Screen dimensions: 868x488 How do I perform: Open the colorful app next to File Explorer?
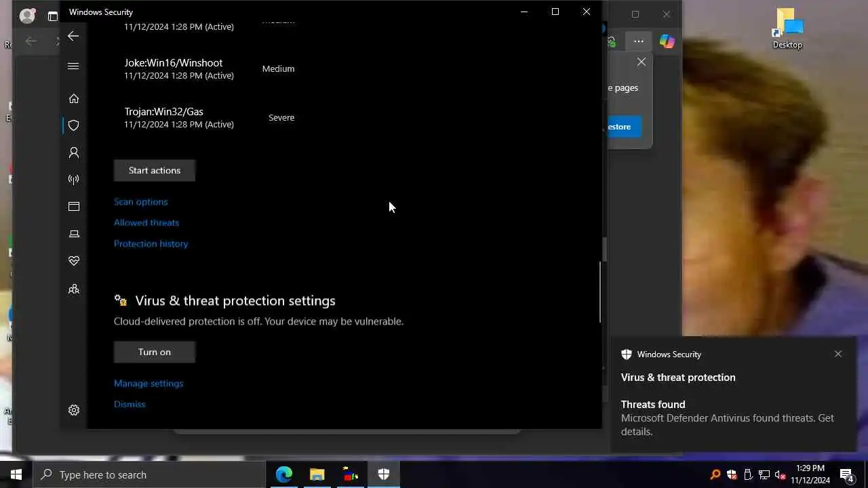351,474
